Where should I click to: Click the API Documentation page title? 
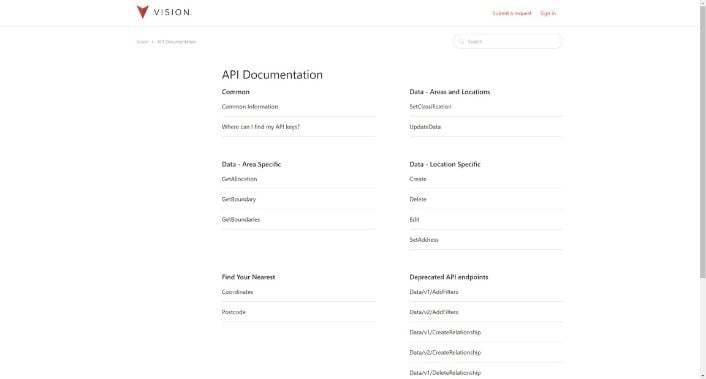coord(272,75)
